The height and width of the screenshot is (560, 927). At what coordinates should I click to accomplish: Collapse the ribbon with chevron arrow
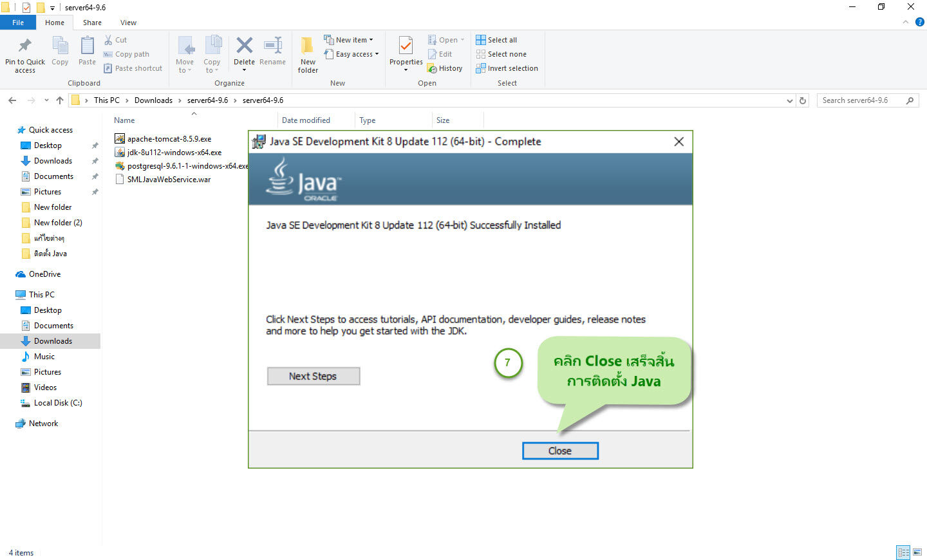coord(905,22)
